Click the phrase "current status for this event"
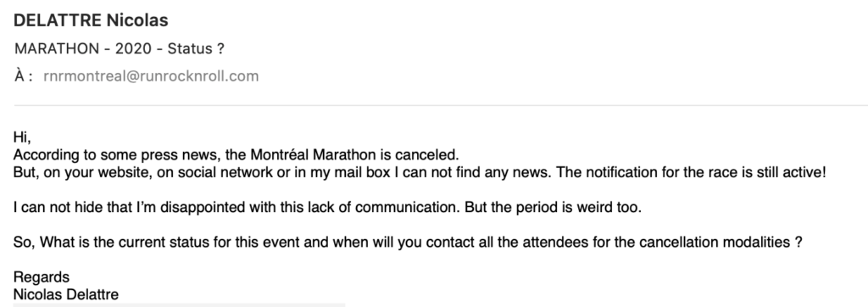This screenshot has height=307, width=868. (214, 243)
